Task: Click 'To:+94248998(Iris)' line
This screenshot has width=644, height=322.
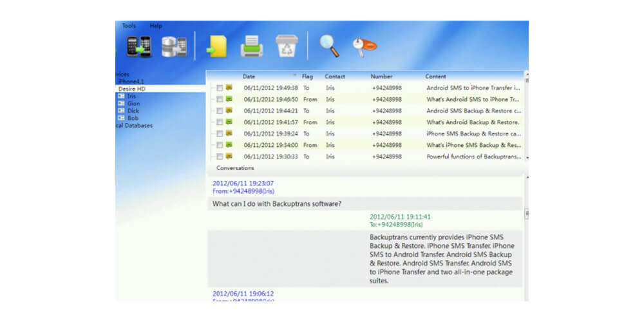Action: point(396,225)
